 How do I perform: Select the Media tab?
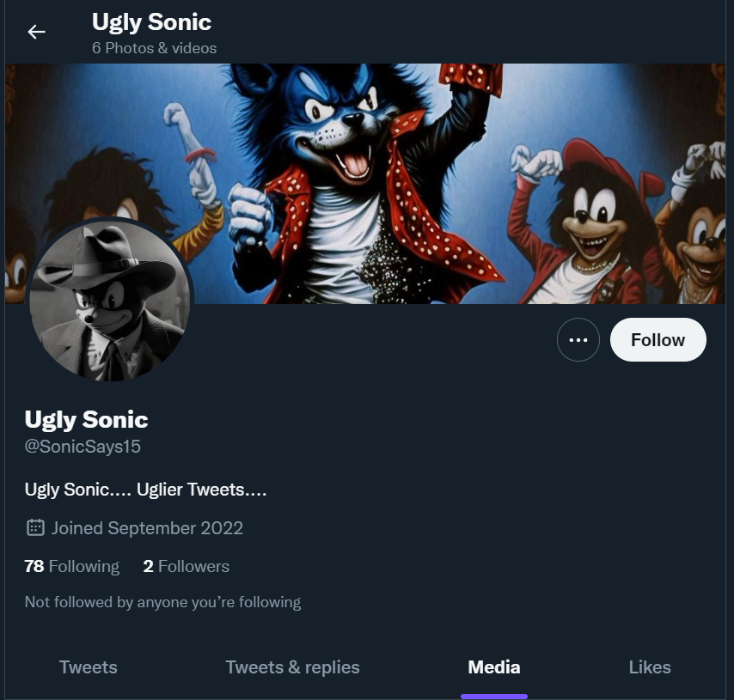(x=494, y=667)
